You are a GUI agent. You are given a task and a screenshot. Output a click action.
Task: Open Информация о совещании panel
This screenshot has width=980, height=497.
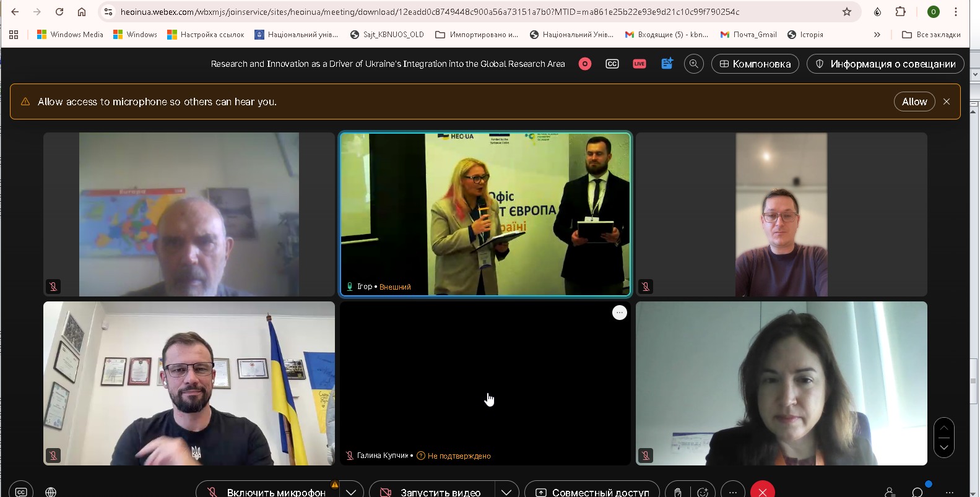click(x=885, y=64)
